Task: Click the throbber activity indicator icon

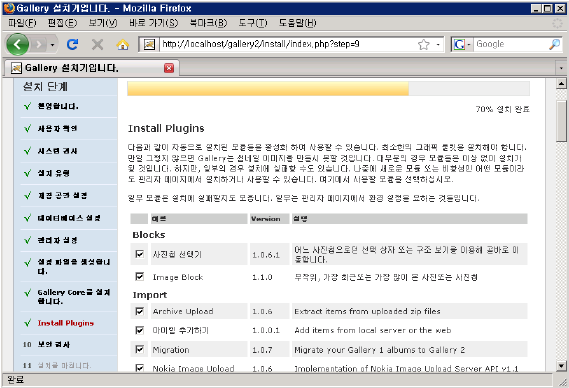Action: (x=557, y=23)
